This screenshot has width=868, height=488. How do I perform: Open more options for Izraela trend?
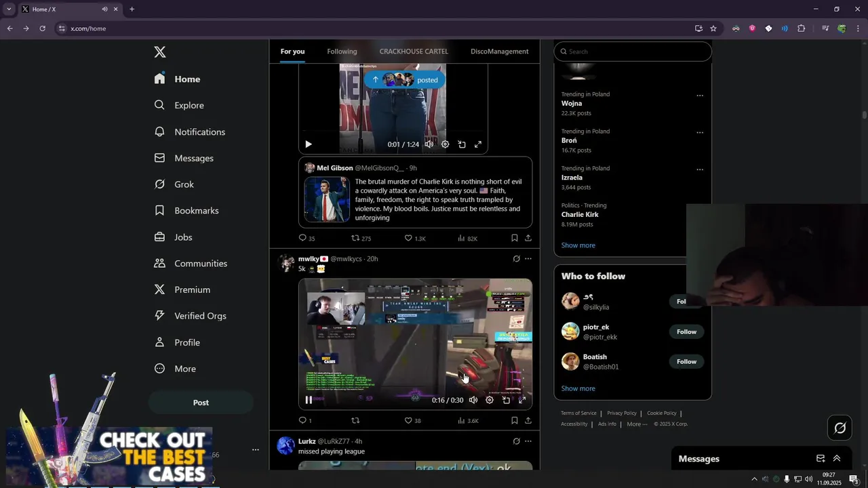pos(700,169)
